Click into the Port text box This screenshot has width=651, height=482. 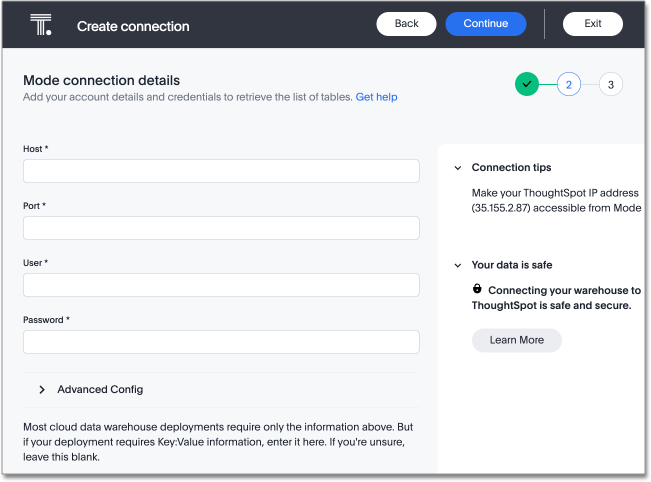pyautogui.click(x=221, y=228)
